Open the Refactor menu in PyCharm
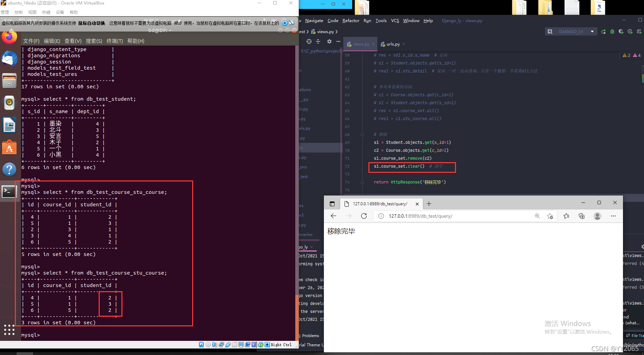This screenshot has width=644, height=355. 351,21
